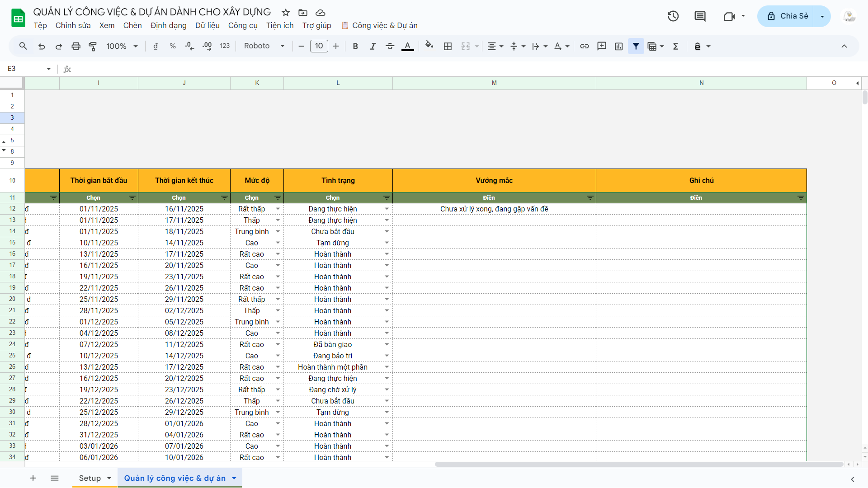Open the Dữ liệu menu
Image resolution: width=868 pixels, height=488 pixels.
(x=207, y=25)
